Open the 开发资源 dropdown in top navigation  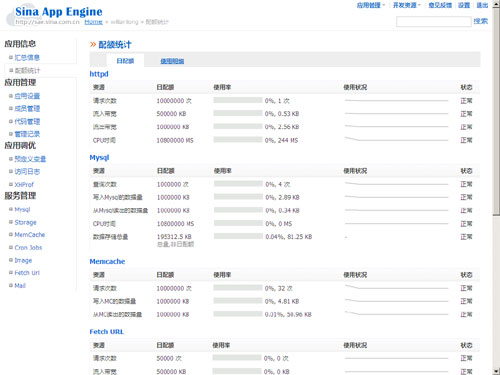pos(407,5)
